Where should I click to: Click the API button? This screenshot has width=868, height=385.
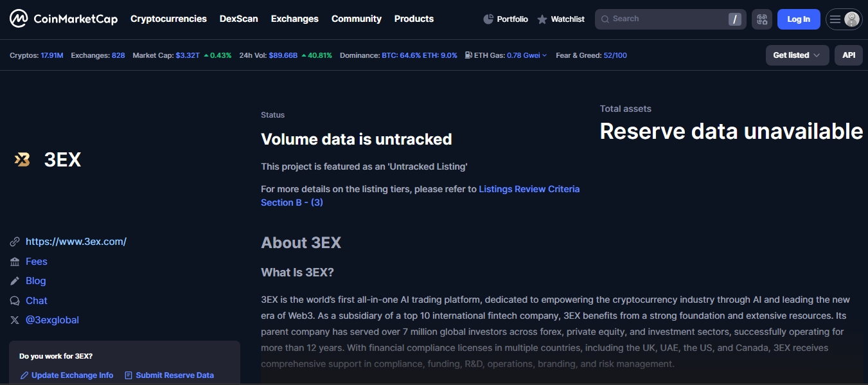pos(849,55)
